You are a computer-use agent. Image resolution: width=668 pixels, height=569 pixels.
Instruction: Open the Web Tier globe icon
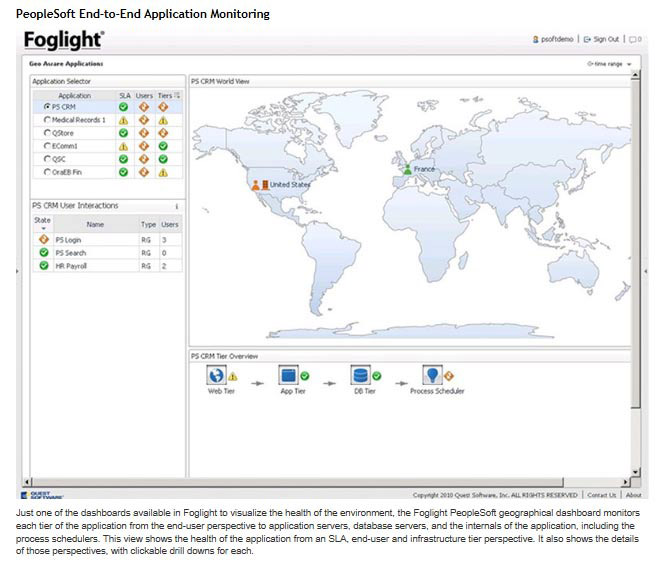pyautogui.click(x=216, y=375)
